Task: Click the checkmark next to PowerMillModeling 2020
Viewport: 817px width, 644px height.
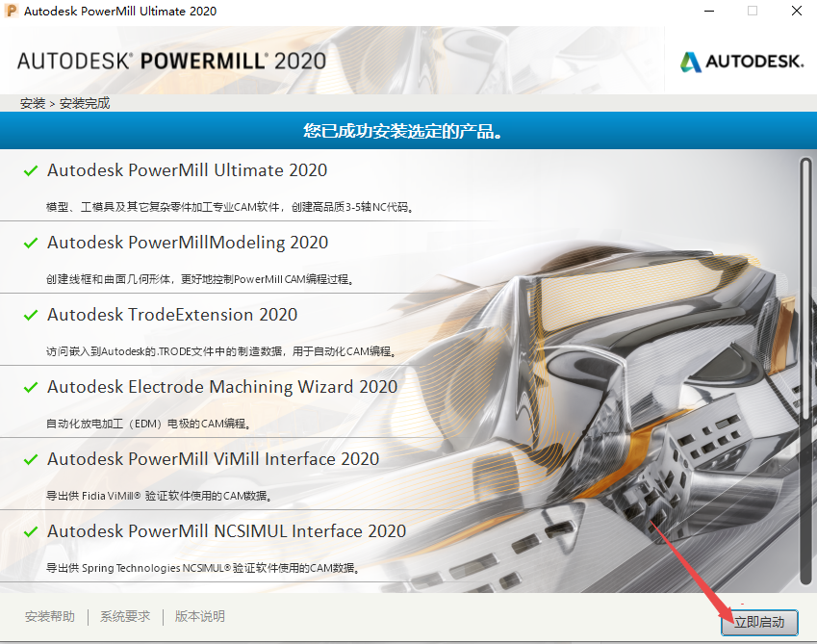Action: click(x=30, y=244)
